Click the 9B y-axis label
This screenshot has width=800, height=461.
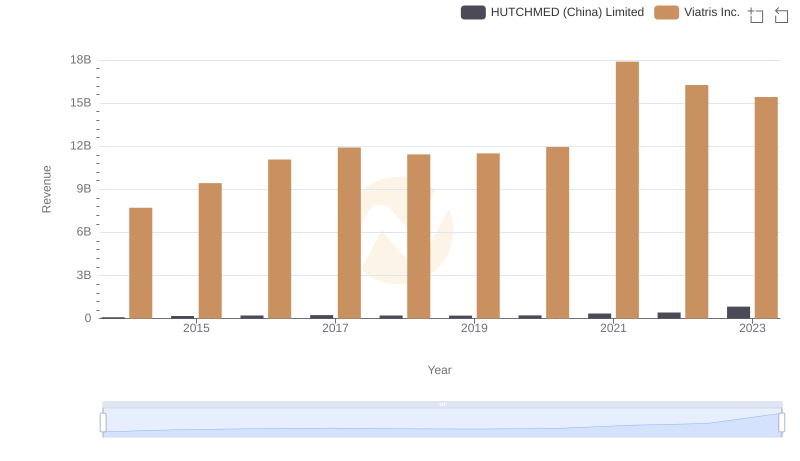[84, 189]
